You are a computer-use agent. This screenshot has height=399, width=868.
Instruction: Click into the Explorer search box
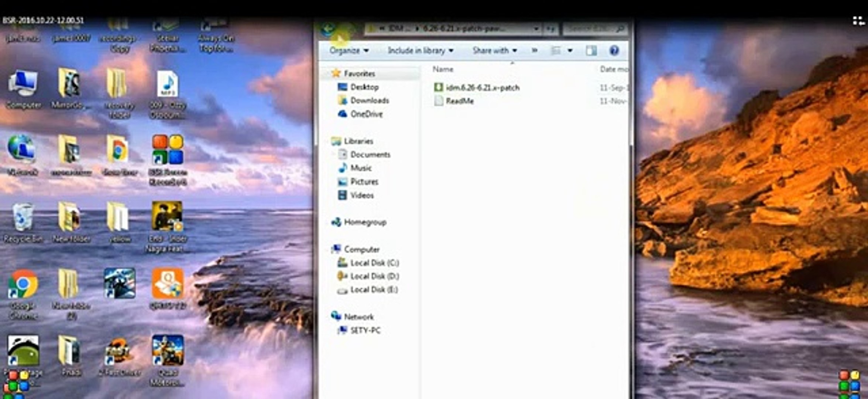[x=594, y=28]
